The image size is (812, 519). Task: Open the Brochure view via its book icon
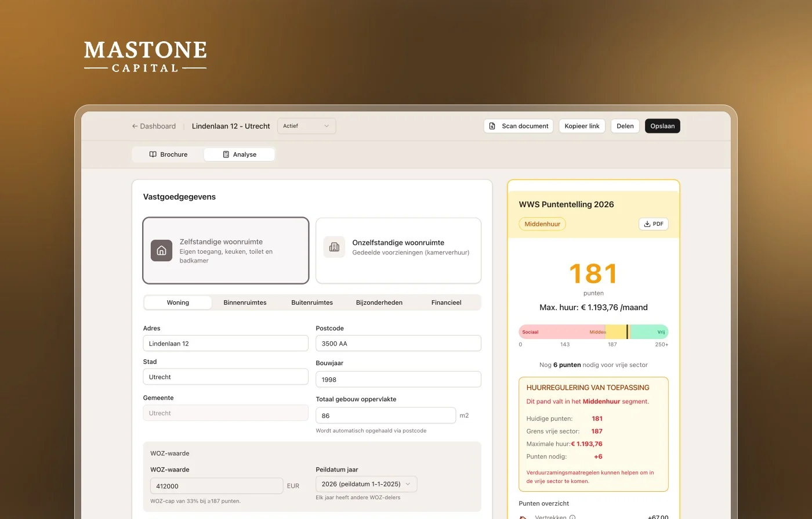coord(153,154)
